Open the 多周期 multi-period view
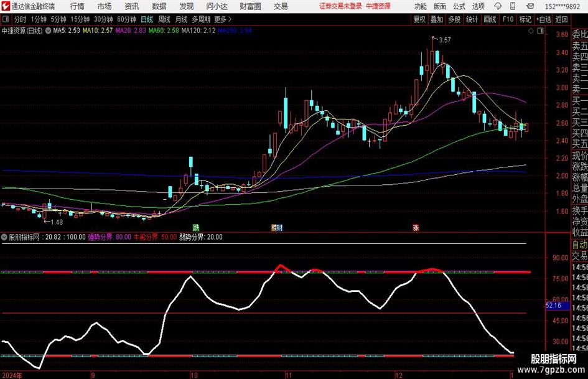The image size is (588, 379). point(201,19)
